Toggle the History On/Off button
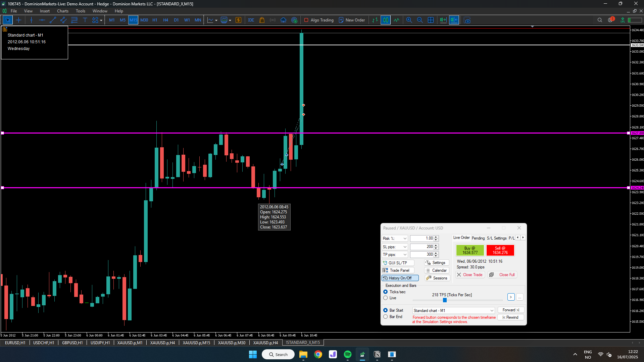This screenshot has height=362, width=644. pyautogui.click(x=400, y=278)
